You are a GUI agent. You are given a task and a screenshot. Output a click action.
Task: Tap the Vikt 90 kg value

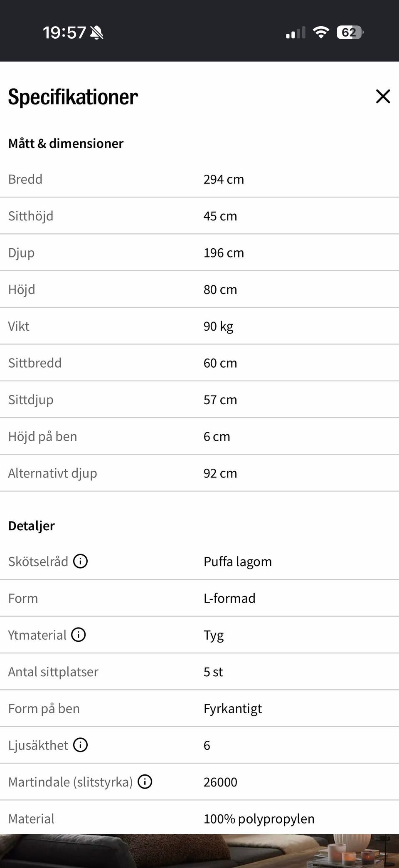[x=218, y=326]
